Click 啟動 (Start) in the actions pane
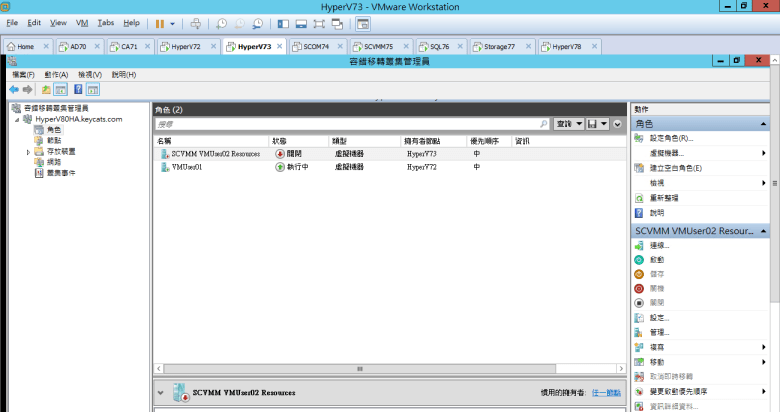Image resolution: width=780 pixels, height=412 pixels. [657, 259]
